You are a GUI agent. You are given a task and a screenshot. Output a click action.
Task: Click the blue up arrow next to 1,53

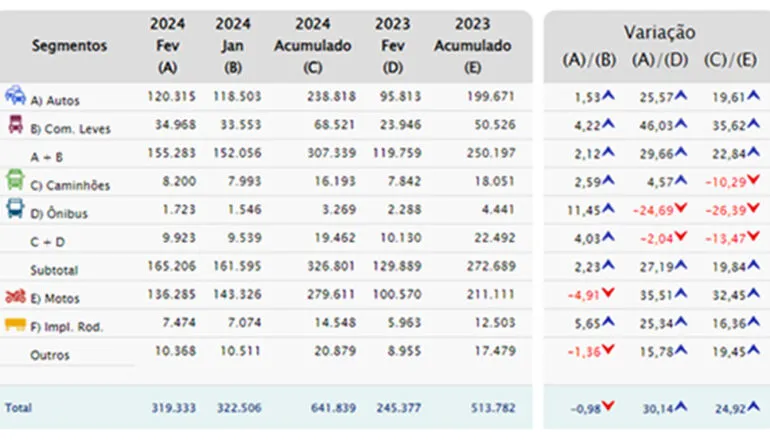point(607,95)
